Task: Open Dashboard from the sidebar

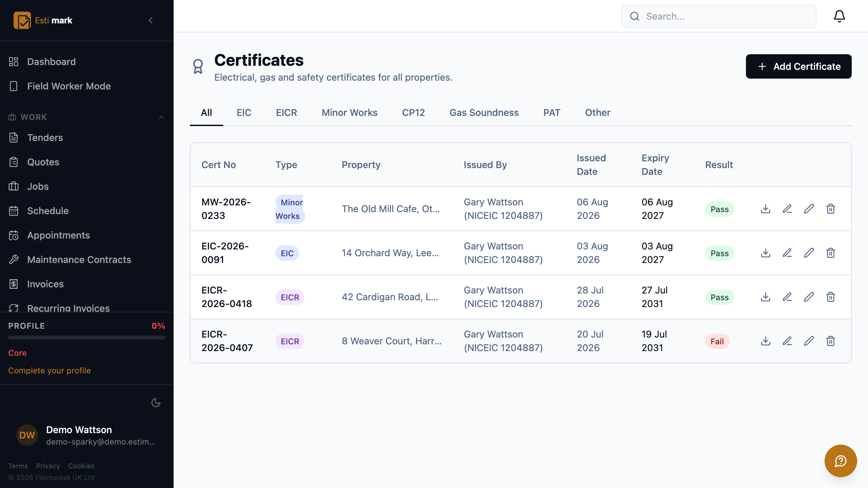Action: (x=87, y=62)
